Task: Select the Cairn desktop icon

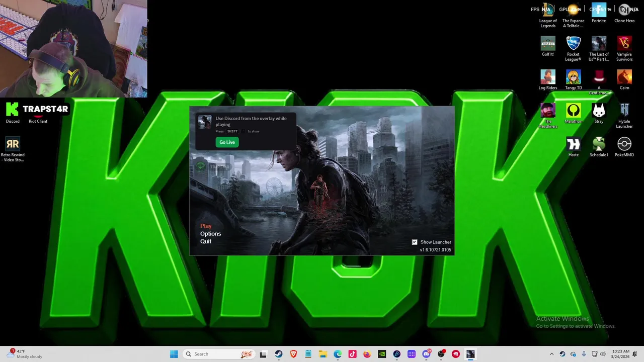Action: (624, 80)
